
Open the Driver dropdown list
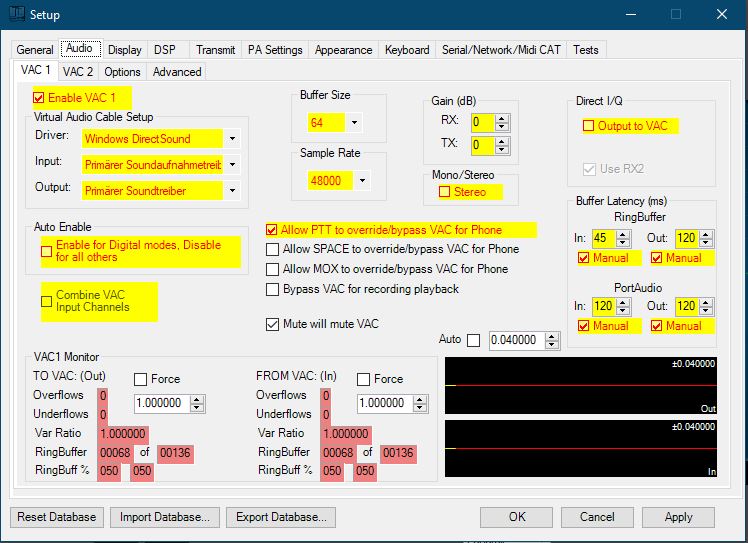[x=233, y=139]
